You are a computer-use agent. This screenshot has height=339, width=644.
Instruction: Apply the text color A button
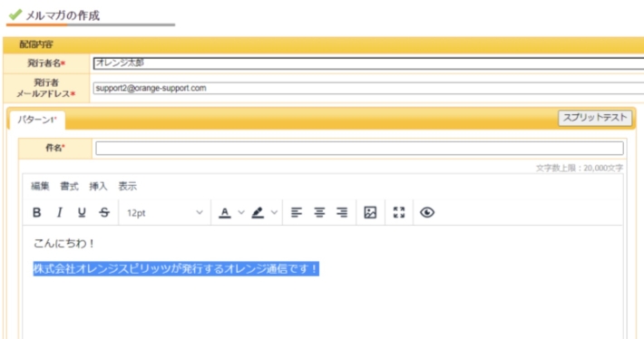(225, 212)
